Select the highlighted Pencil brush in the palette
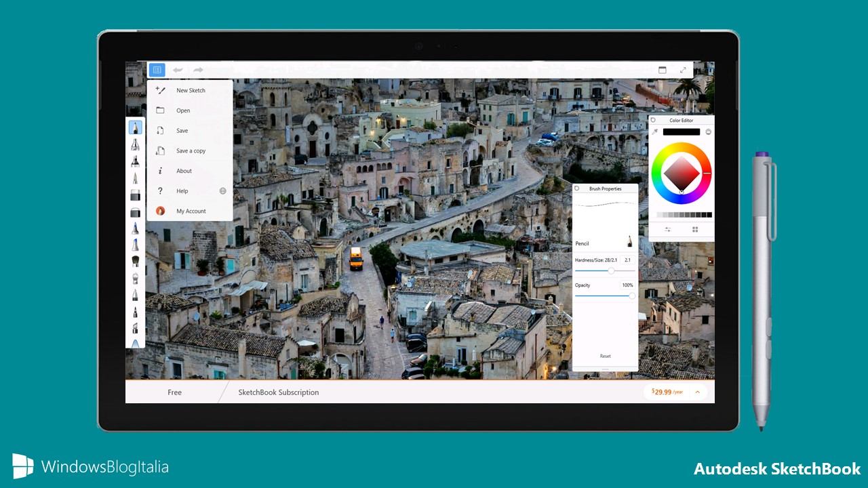 pos(136,127)
